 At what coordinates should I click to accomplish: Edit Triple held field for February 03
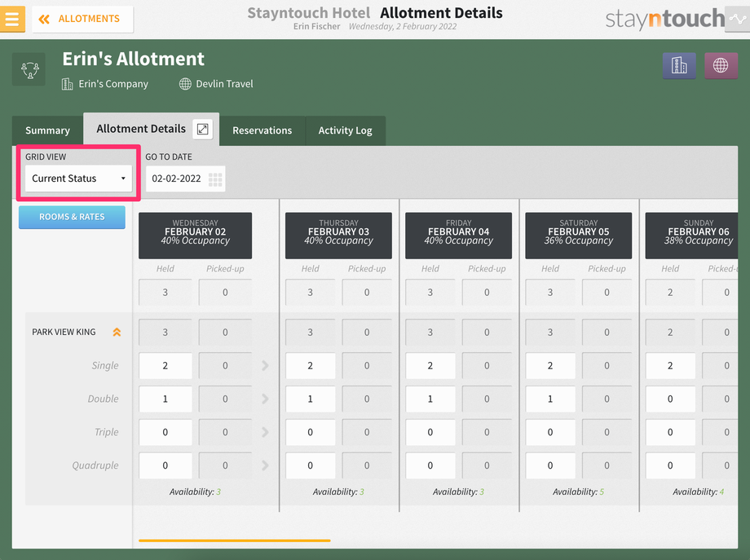click(x=311, y=432)
